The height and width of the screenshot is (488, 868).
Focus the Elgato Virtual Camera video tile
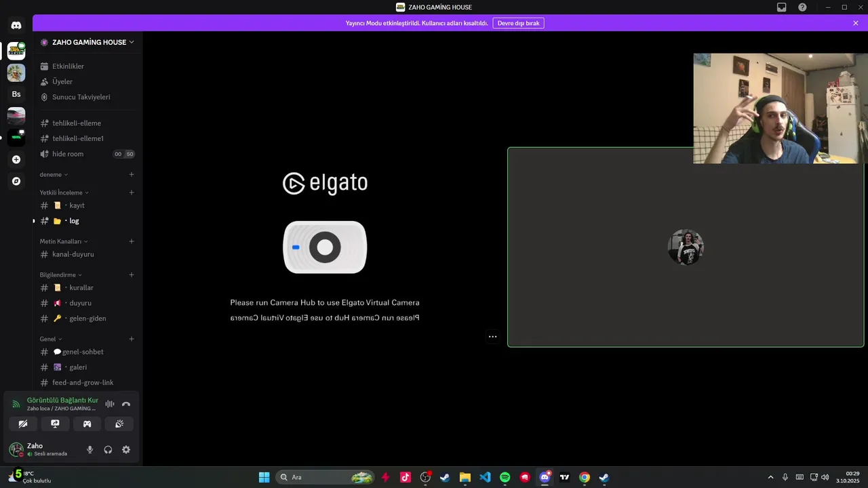tap(325, 247)
